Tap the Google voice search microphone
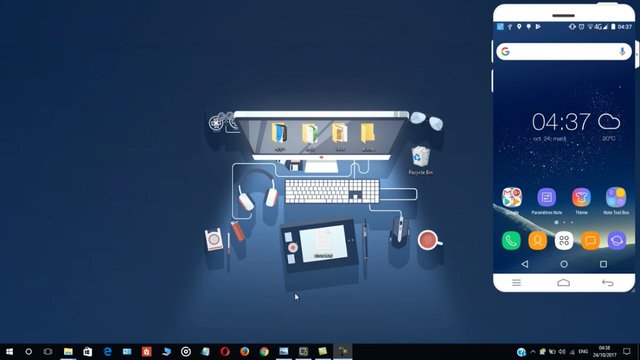640x360 pixels. tap(622, 52)
